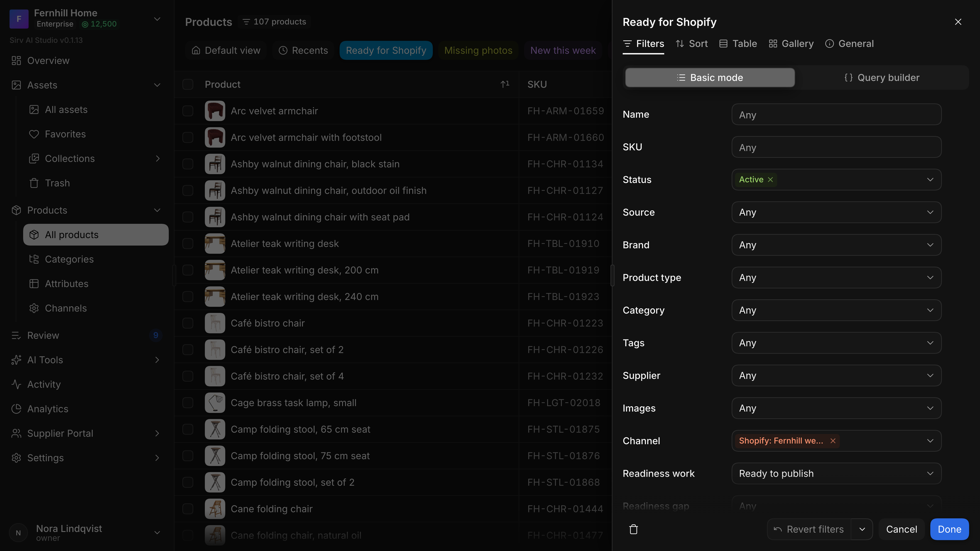Viewport: 980px width, 551px height.
Task: Click the Name filter input
Action: tap(836, 115)
